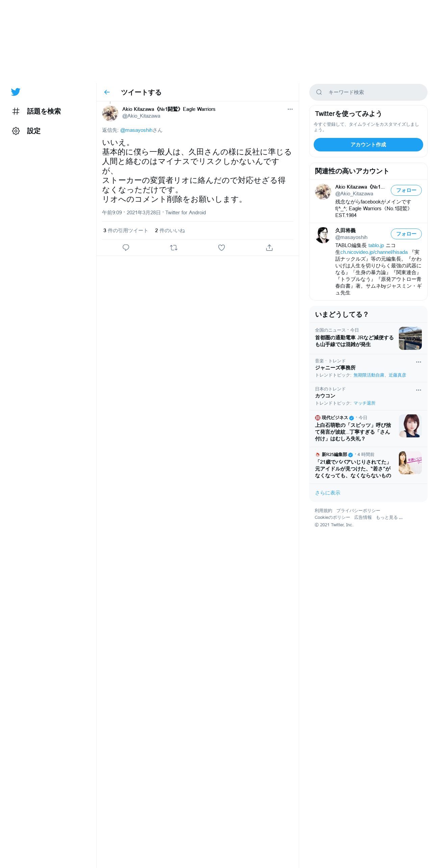View 3 件の引用ツイート
This screenshot has height=868, width=434.
pyautogui.click(x=126, y=231)
